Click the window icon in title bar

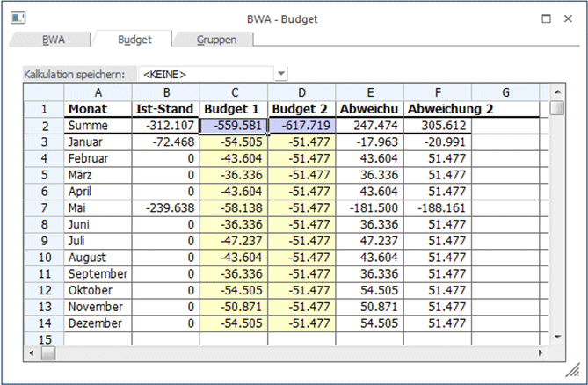pos(18,18)
